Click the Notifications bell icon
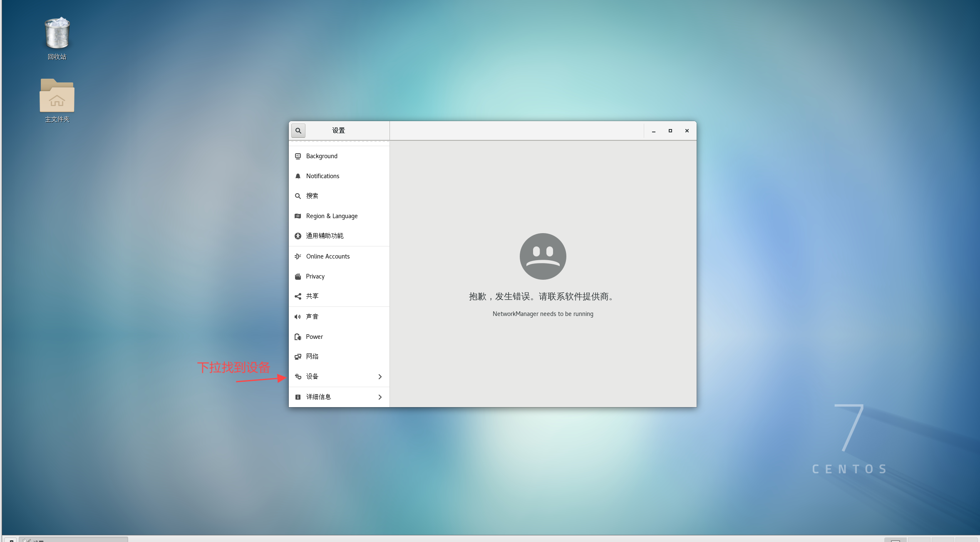Screen dimensions: 980x542 tap(298, 176)
